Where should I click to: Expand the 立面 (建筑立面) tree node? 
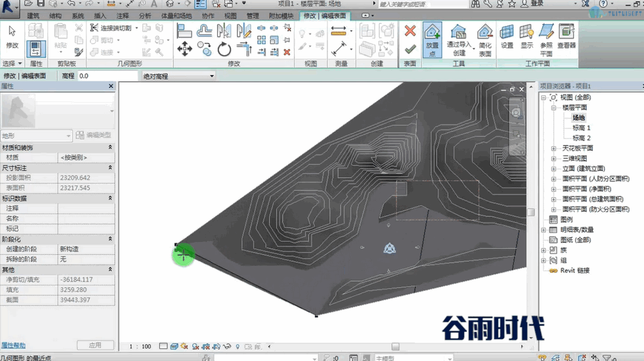pos(553,169)
